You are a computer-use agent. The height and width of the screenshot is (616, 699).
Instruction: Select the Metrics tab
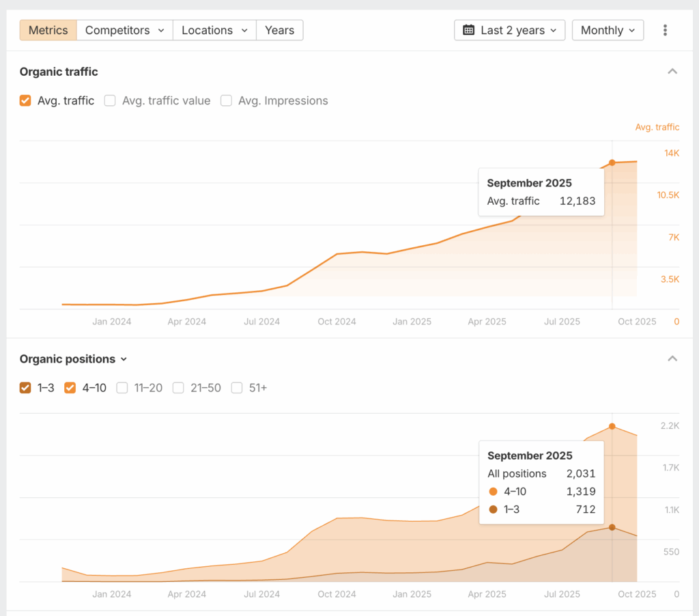[x=48, y=30]
